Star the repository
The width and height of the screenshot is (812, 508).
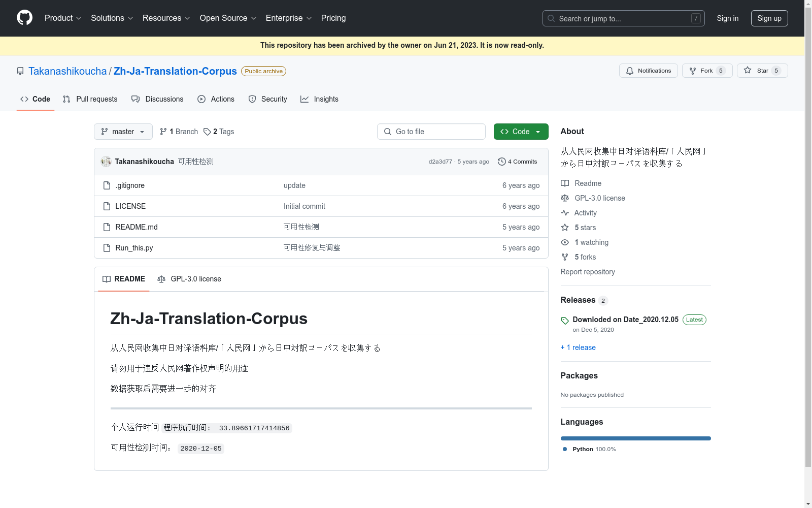tap(762, 71)
